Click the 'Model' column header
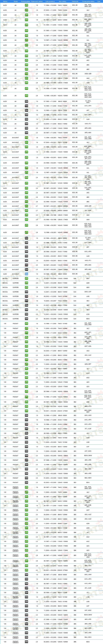This screenshot has width=103, height=644. [16, 1]
